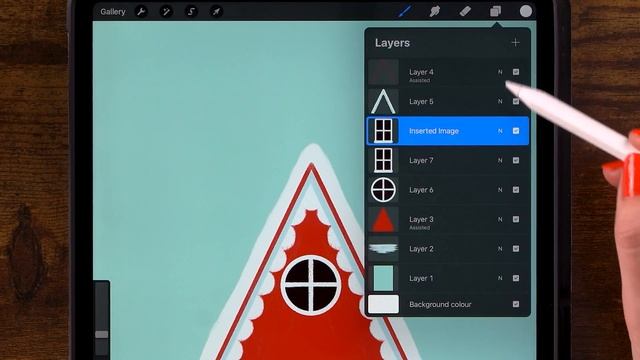Tap the 'Inserted Image' layer name
Screen dimensions: 640x360
(x=434, y=131)
